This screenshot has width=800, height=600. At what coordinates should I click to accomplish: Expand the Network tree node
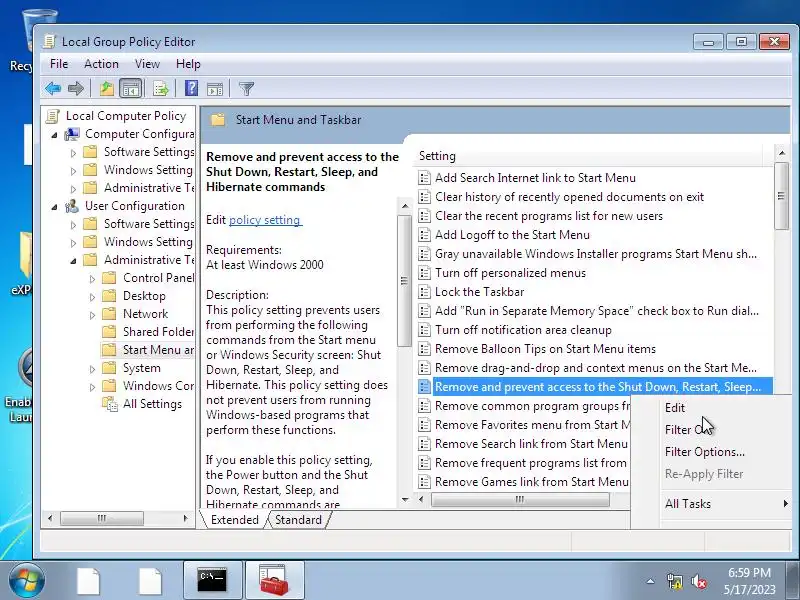tap(92, 315)
